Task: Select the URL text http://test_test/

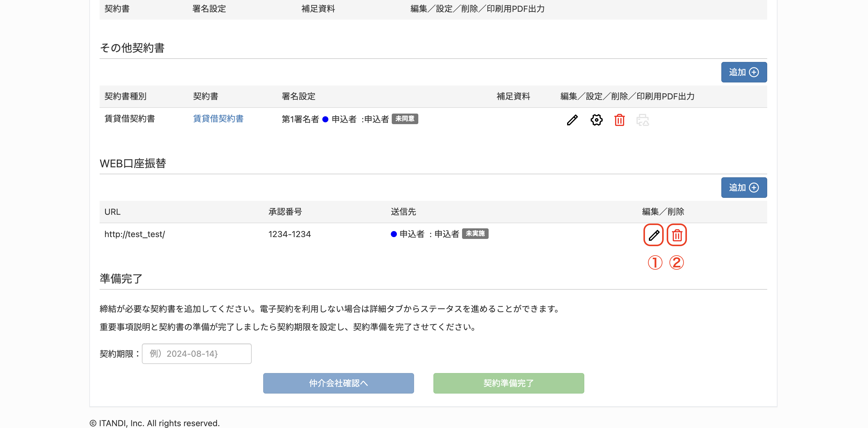Action: (134, 234)
